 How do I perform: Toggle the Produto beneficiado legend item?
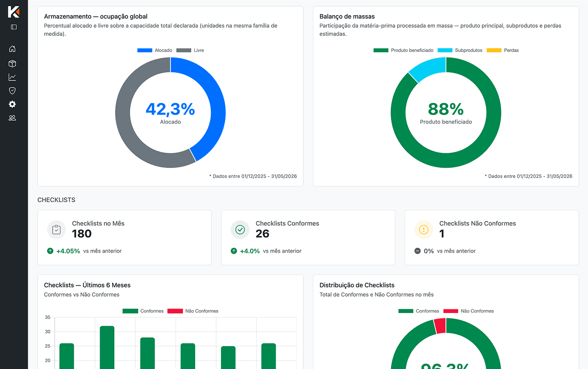403,50
